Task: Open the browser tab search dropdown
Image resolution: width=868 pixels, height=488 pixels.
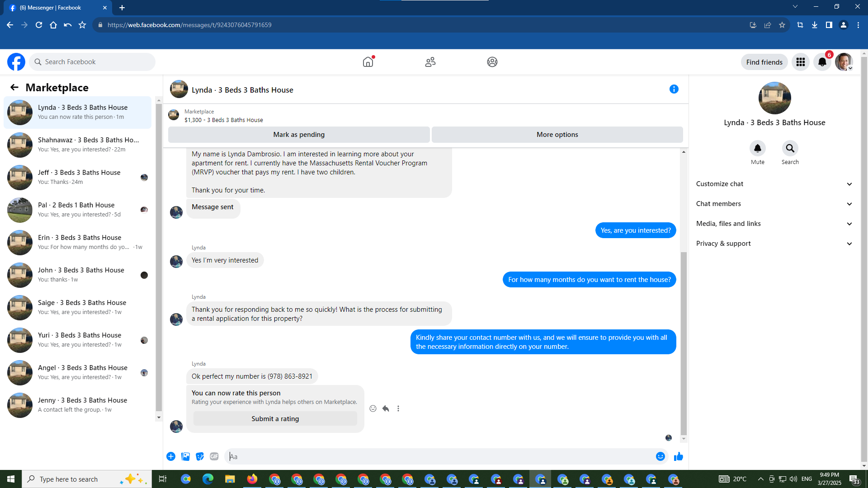Action: (x=795, y=6)
